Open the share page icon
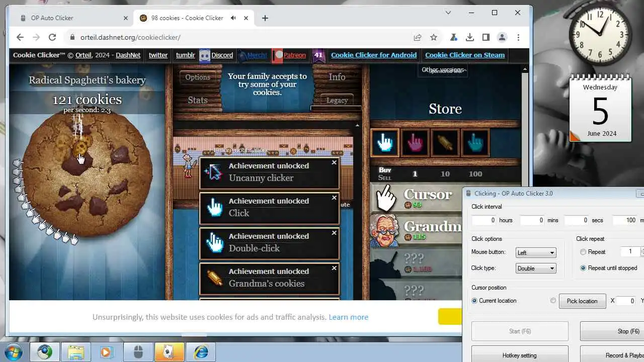Viewport: 644px width, 362px height. click(418, 37)
